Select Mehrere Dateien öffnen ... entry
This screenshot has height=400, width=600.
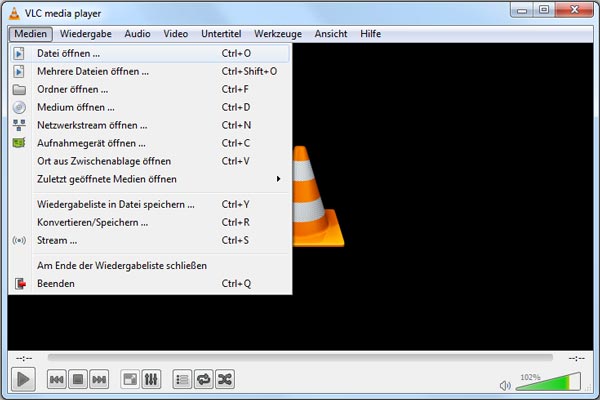tap(150, 71)
